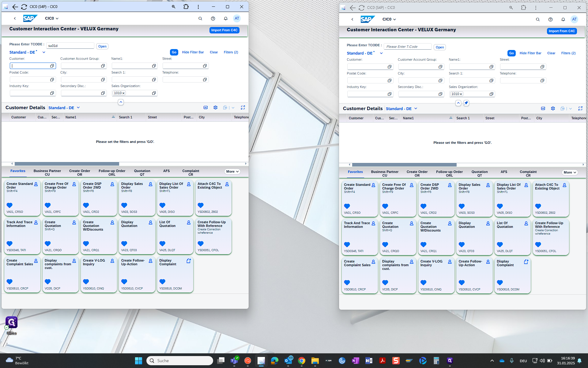Expand CIC0 dropdown in right SAP header

(x=389, y=19)
